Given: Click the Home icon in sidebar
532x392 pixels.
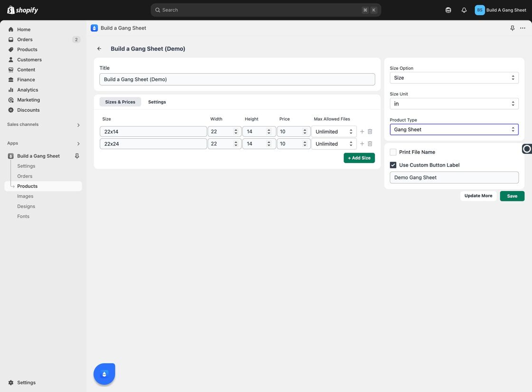Looking at the screenshot, I should pos(11,29).
